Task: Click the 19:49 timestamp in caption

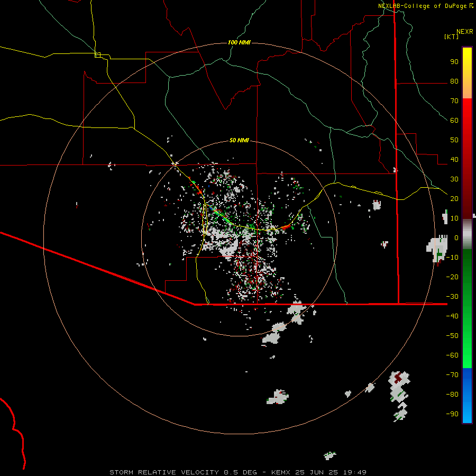Action: pos(355,472)
